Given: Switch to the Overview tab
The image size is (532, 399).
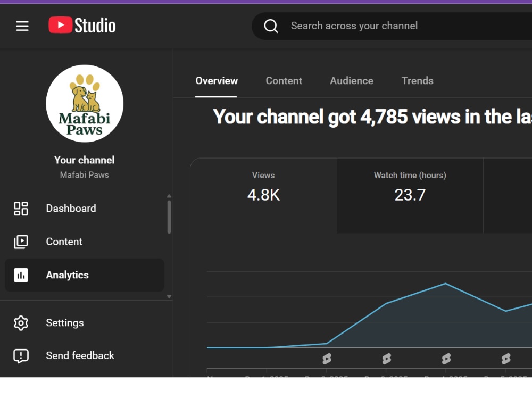Looking at the screenshot, I should pos(216,81).
